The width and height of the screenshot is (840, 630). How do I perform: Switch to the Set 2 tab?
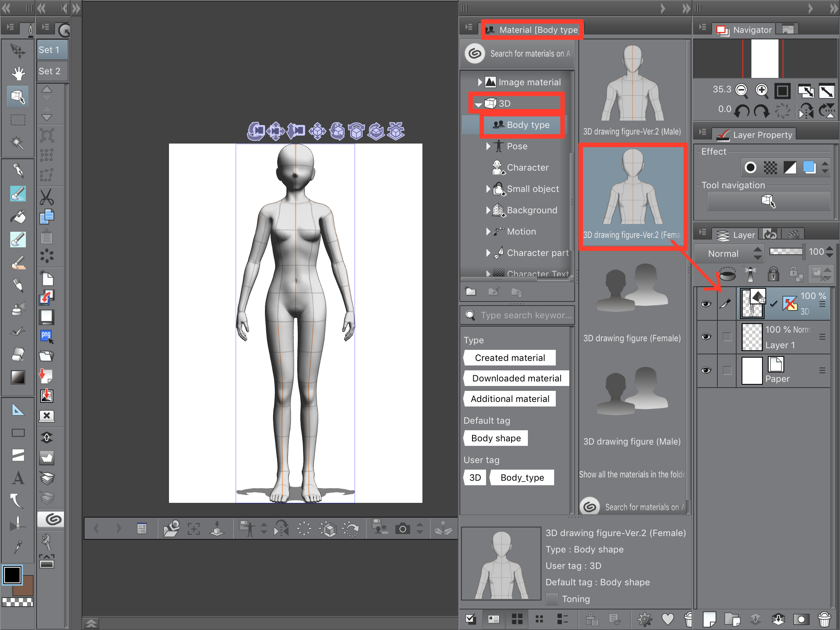click(51, 71)
